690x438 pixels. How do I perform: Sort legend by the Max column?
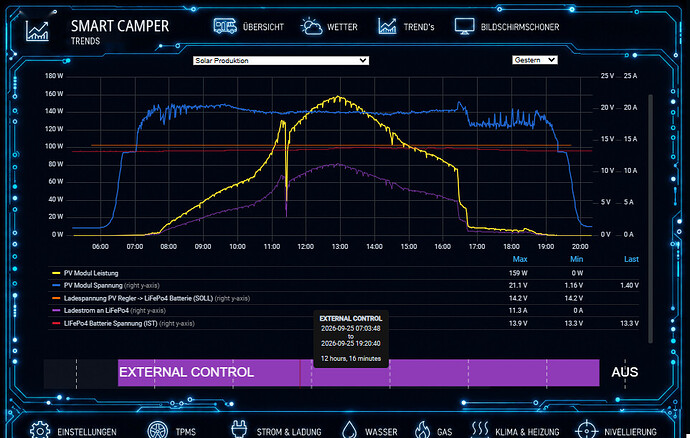[x=520, y=259]
